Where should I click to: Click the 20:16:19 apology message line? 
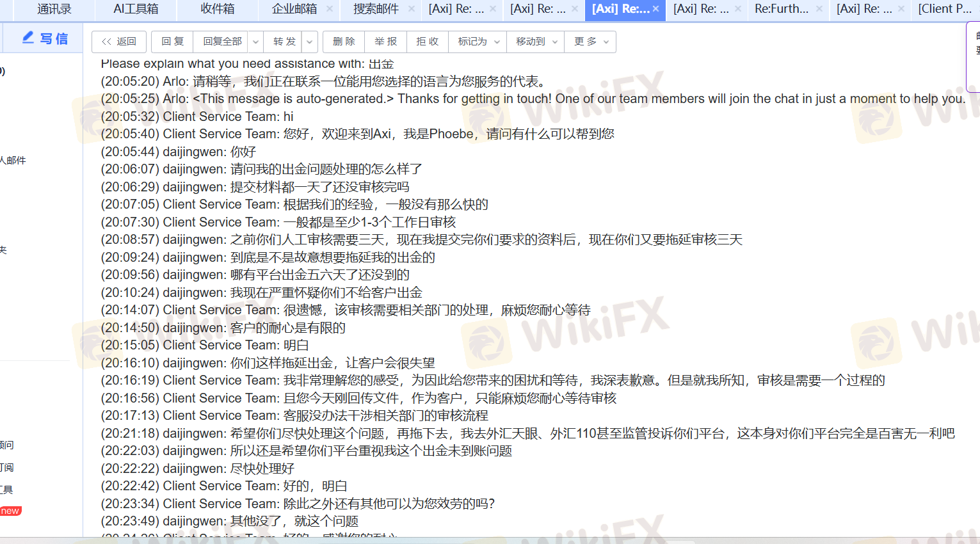point(493,380)
